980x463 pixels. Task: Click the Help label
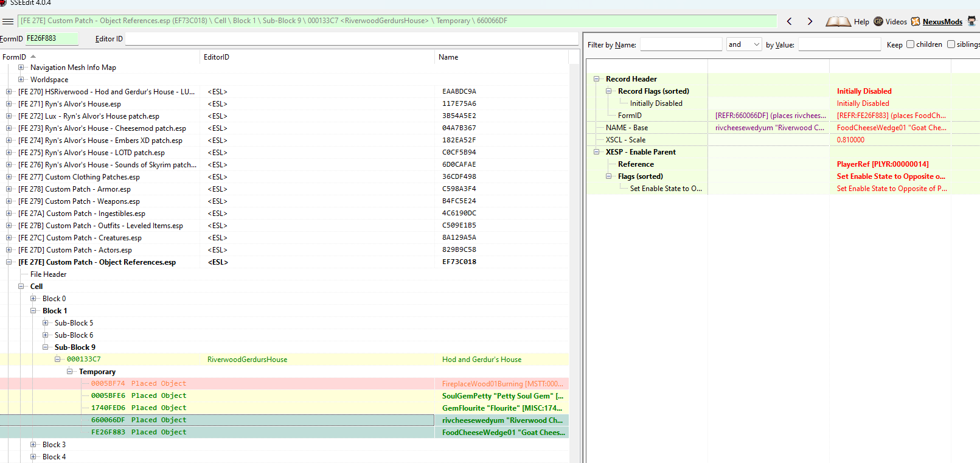861,22
